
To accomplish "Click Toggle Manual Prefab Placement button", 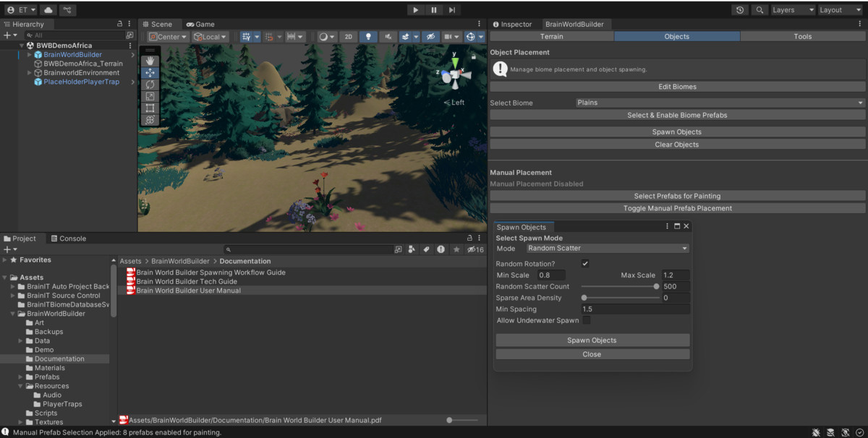I will coord(677,208).
